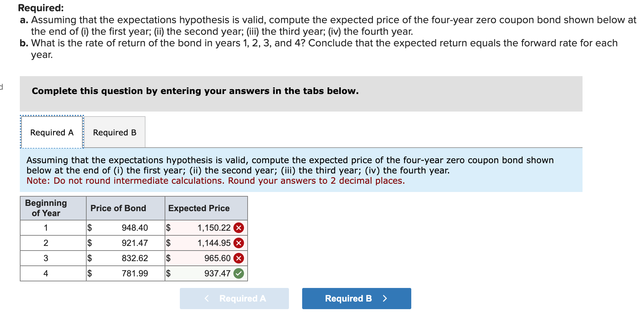The image size is (644, 329).
Task: Switch to the Required B tab
Action: tap(114, 132)
